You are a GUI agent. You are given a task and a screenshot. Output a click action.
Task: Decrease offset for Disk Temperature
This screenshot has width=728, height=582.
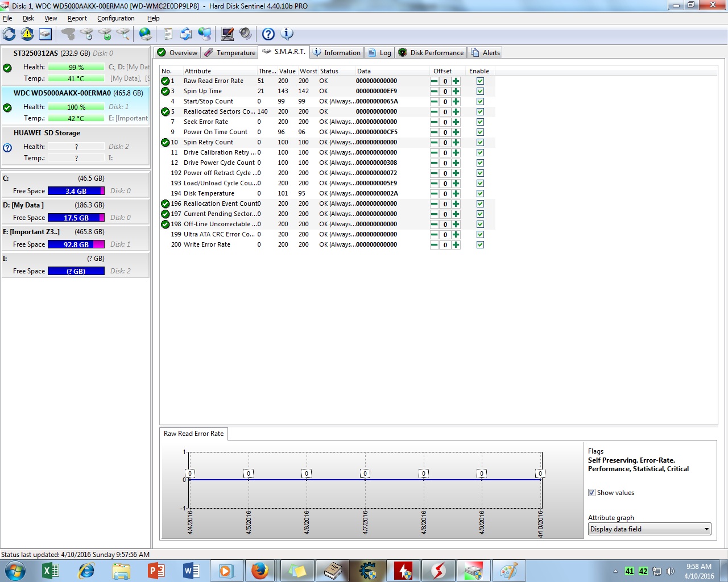click(435, 194)
